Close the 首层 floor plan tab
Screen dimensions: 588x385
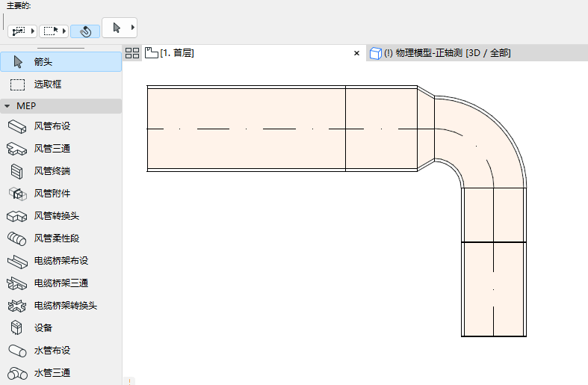point(356,53)
